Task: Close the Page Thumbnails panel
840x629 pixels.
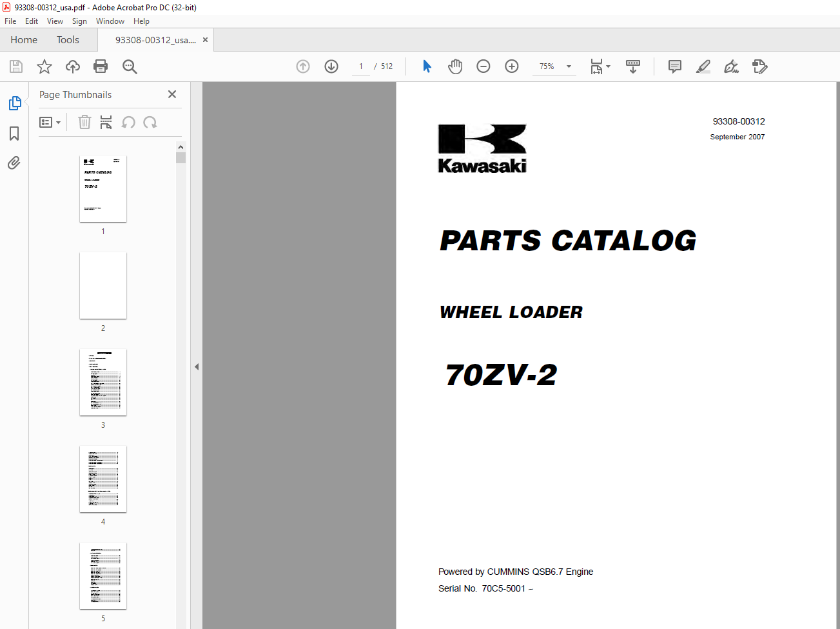Action: pos(172,94)
